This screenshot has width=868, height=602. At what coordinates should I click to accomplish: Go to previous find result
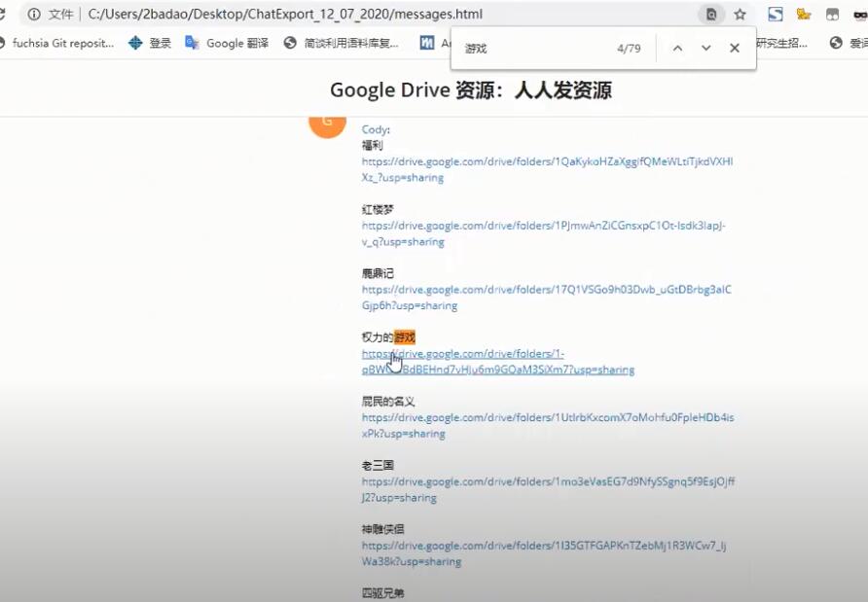point(677,48)
